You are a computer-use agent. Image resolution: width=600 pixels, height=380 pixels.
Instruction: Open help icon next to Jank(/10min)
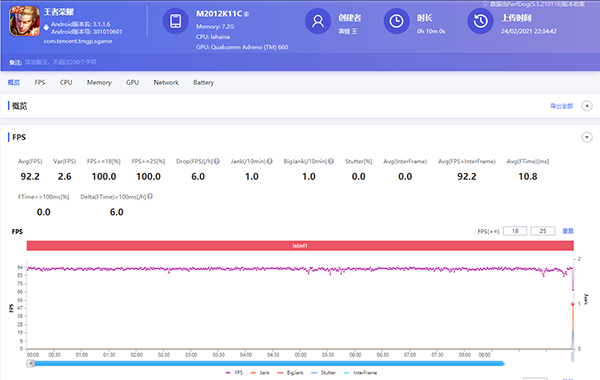[x=270, y=161]
